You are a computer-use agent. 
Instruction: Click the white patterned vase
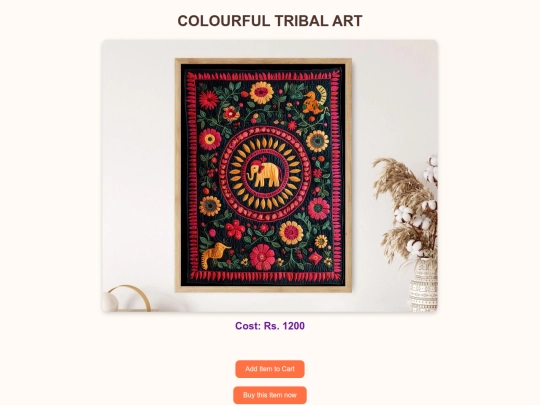(x=423, y=285)
